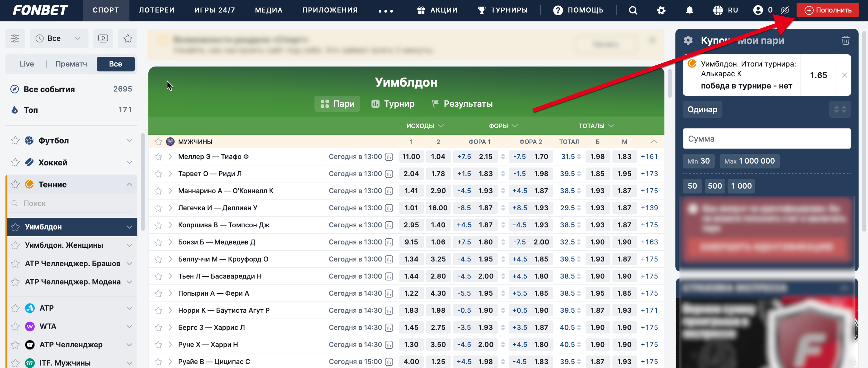Click the filter sliders icon in sidebar

(15, 38)
